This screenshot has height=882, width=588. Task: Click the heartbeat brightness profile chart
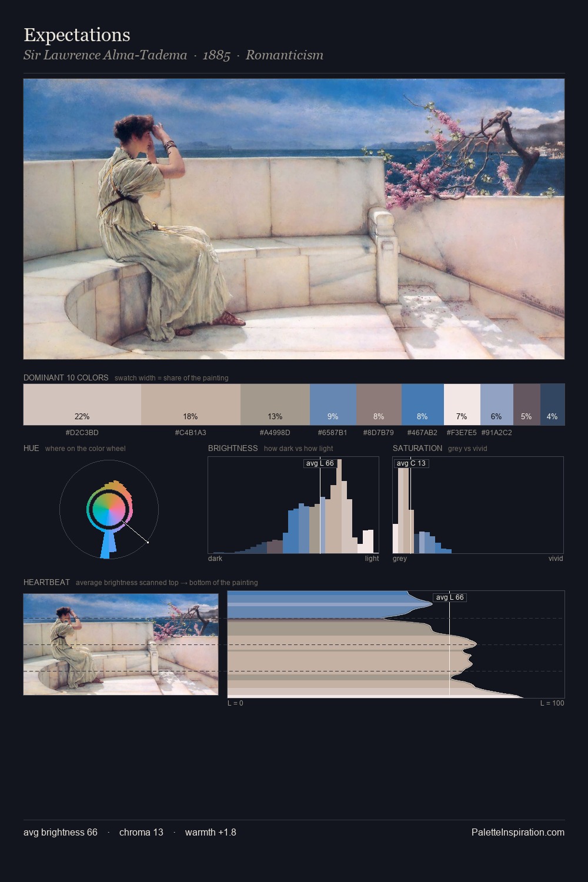click(396, 644)
